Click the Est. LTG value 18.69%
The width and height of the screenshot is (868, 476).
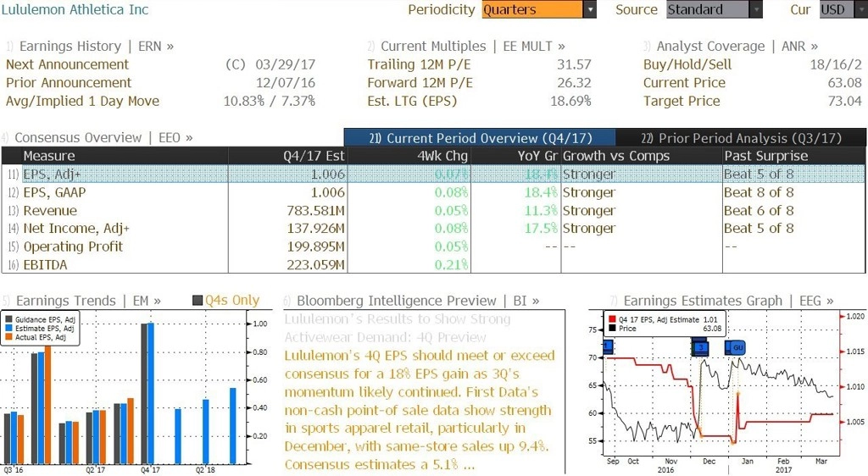(x=570, y=101)
